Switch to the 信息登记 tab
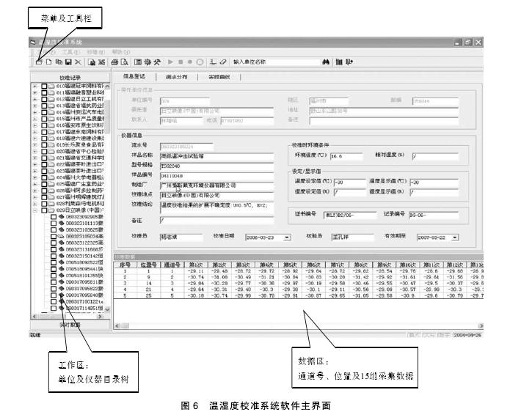The width and height of the screenshot is (532, 420). pos(134,77)
